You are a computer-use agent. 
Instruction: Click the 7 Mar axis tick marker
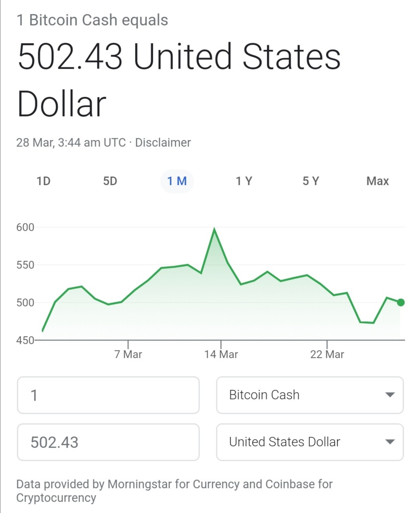point(128,344)
